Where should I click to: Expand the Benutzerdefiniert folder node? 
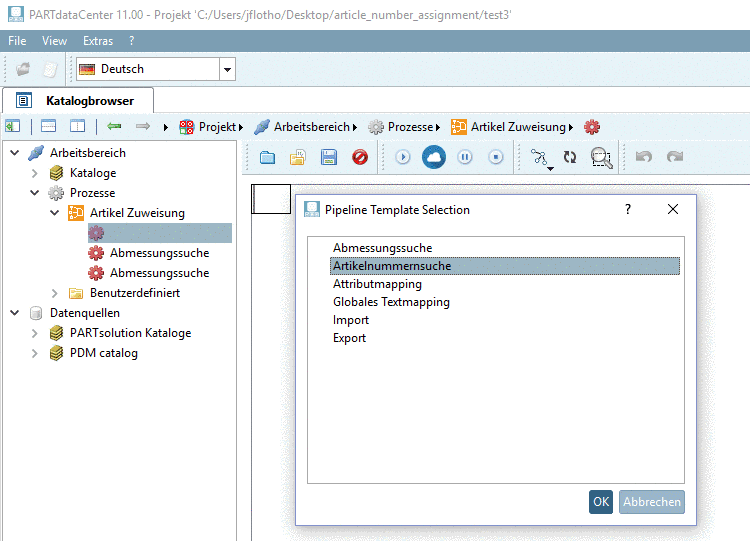(x=55, y=293)
